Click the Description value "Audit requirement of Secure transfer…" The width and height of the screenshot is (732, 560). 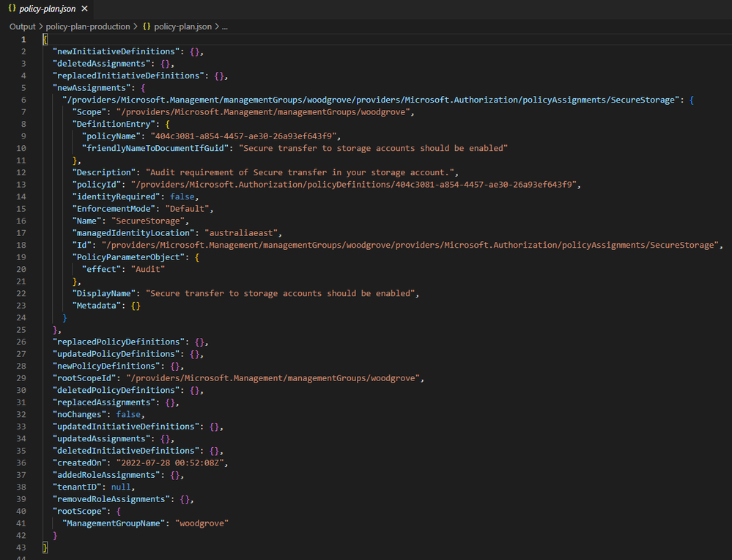click(302, 172)
